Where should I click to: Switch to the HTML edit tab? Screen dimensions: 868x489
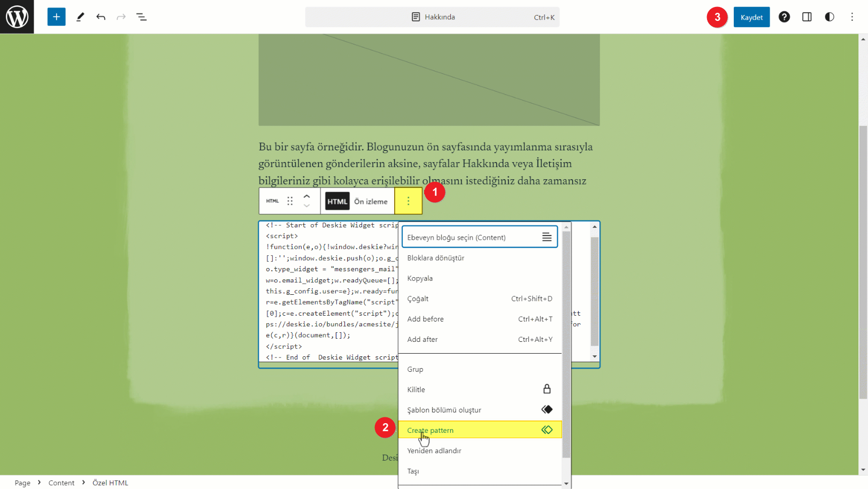click(337, 202)
